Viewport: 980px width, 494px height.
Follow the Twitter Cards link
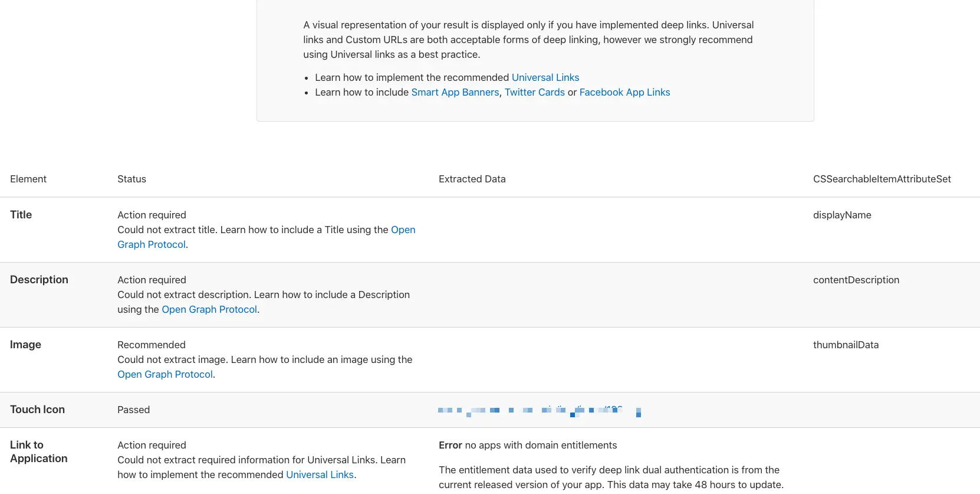click(x=534, y=92)
